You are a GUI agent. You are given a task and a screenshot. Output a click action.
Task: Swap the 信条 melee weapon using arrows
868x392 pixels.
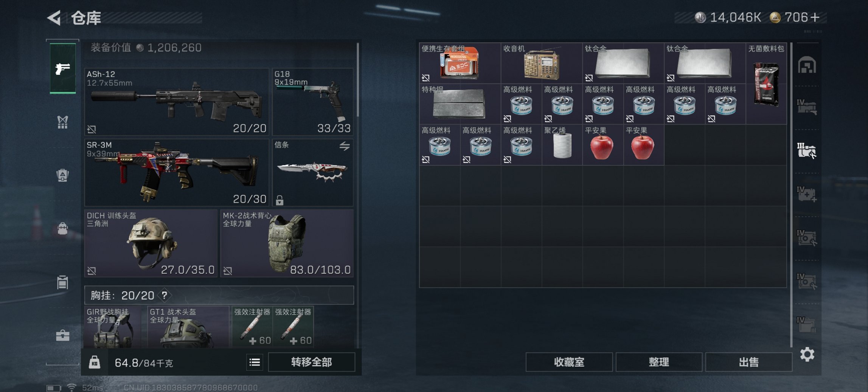click(x=344, y=146)
